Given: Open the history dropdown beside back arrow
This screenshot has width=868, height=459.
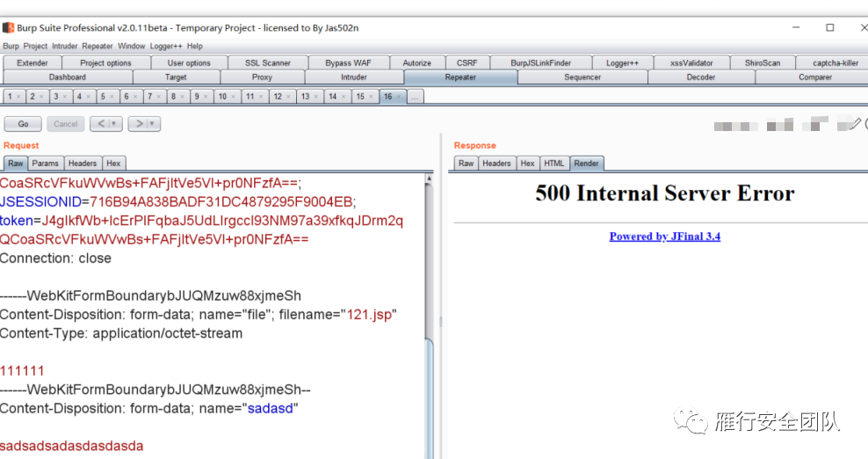Looking at the screenshot, I should click(x=114, y=124).
